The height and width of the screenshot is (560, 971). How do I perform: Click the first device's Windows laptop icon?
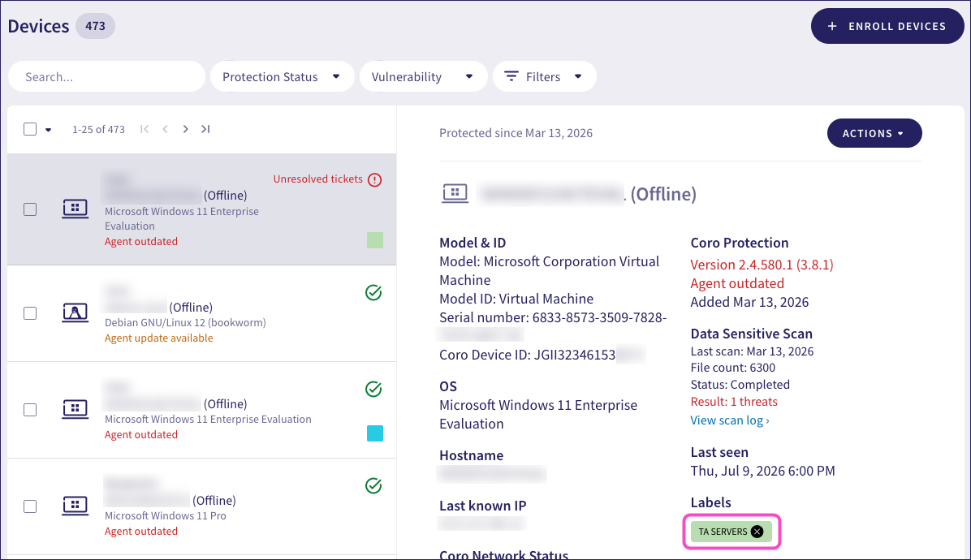(x=75, y=209)
